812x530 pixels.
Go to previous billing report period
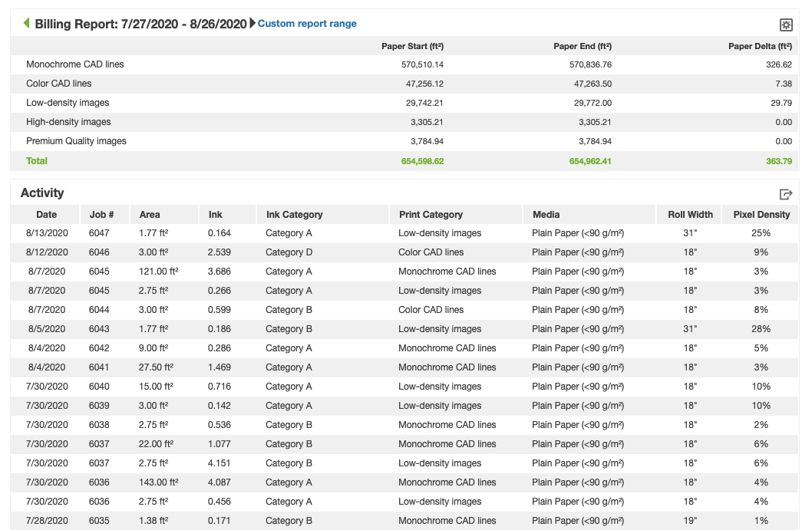point(27,24)
